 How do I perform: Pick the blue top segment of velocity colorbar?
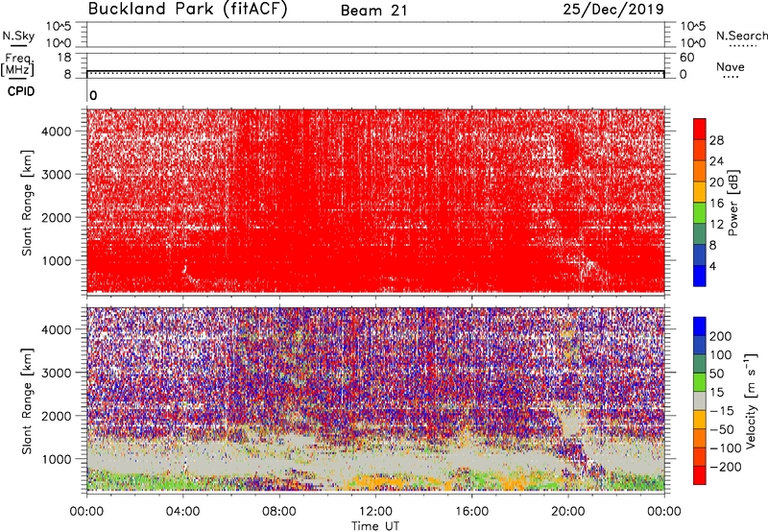(700, 326)
